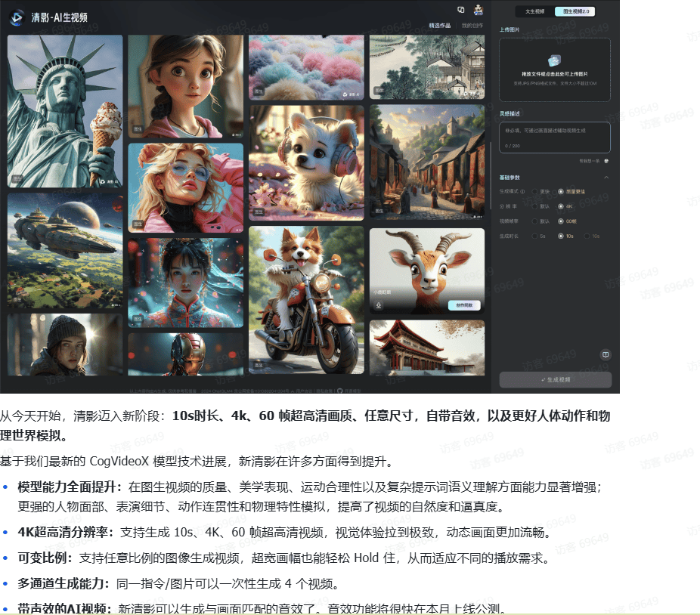Open the screen-share icon beside avatar
This screenshot has width=700, height=615.
(460, 10)
